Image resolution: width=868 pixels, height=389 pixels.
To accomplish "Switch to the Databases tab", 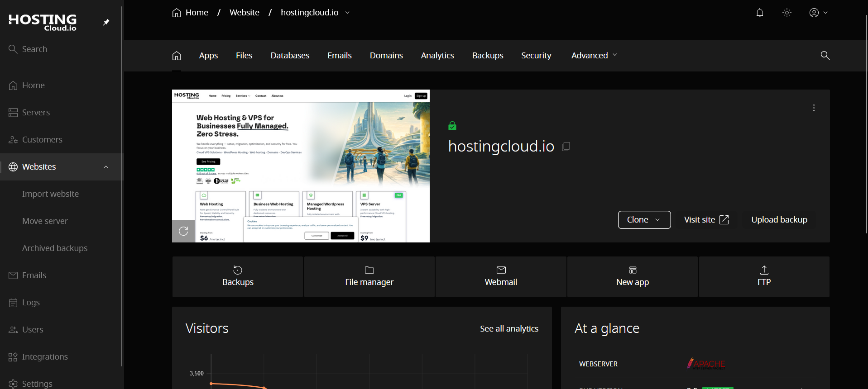I will coord(290,55).
